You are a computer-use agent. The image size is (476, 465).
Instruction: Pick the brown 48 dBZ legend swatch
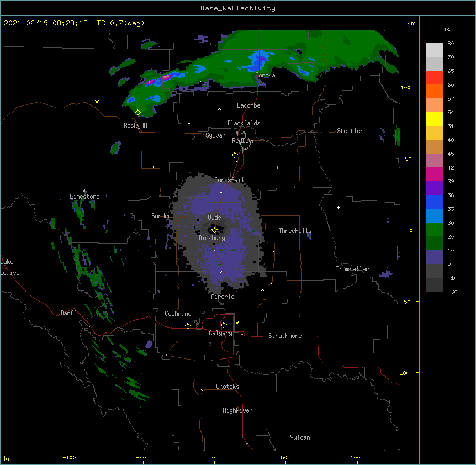(434, 146)
